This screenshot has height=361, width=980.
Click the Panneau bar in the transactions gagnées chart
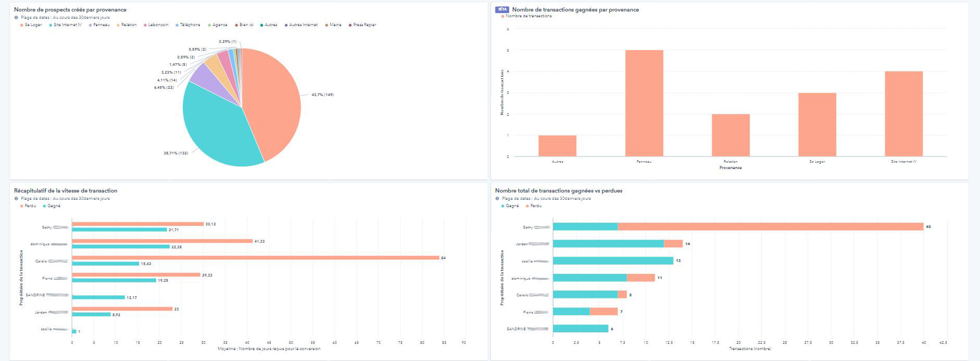[x=644, y=103]
